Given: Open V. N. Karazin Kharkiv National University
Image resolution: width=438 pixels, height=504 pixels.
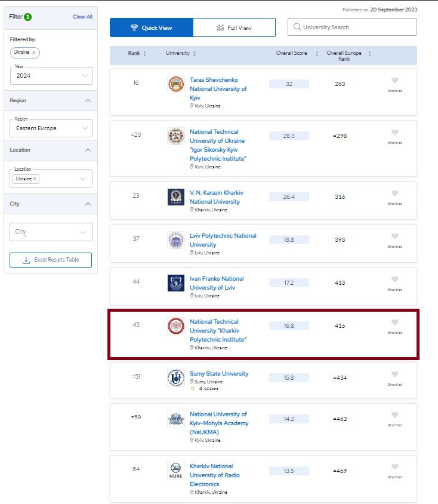Looking at the screenshot, I should pos(216,197).
